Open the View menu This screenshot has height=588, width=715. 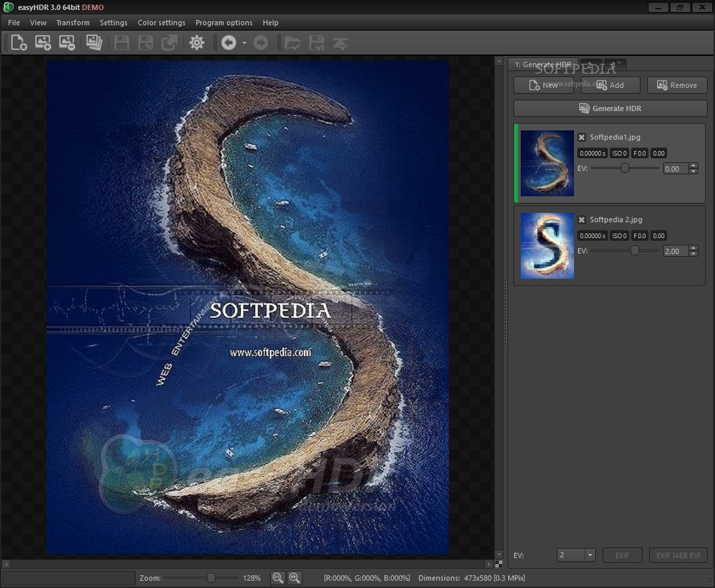pyautogui.click(x=39, y=23)
